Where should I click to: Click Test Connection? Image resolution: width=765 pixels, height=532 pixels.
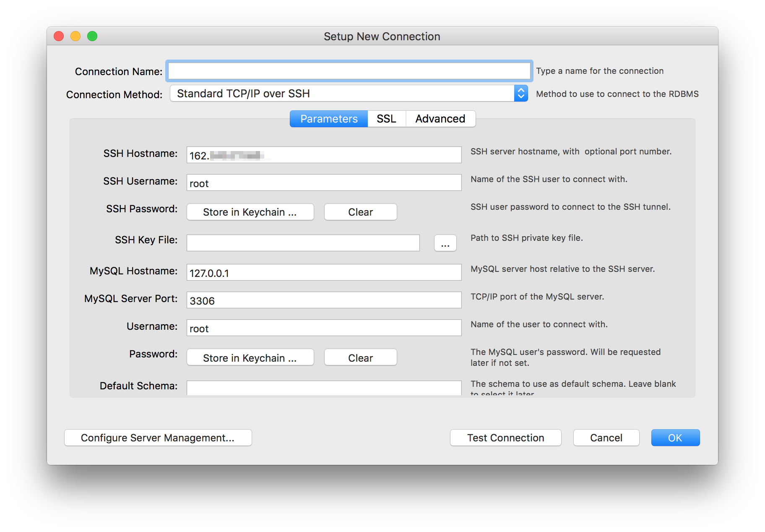pyautogui.click(x=505, y=438)
